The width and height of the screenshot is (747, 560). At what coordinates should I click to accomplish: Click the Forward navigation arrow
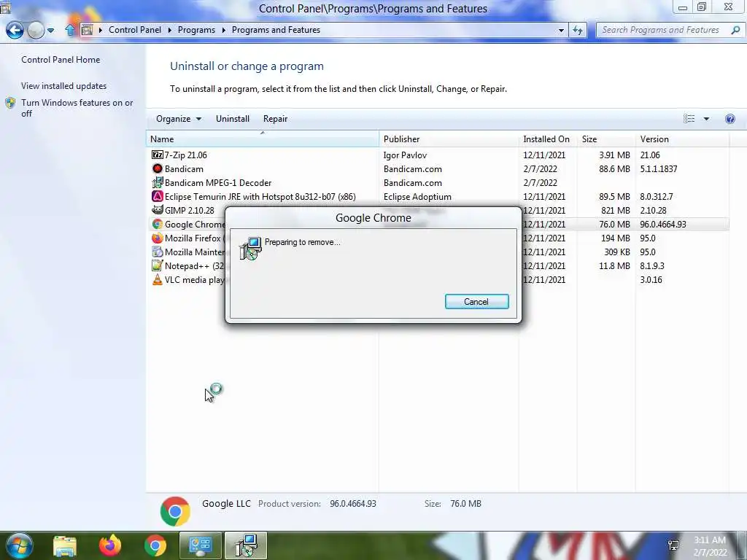[36, 30]
